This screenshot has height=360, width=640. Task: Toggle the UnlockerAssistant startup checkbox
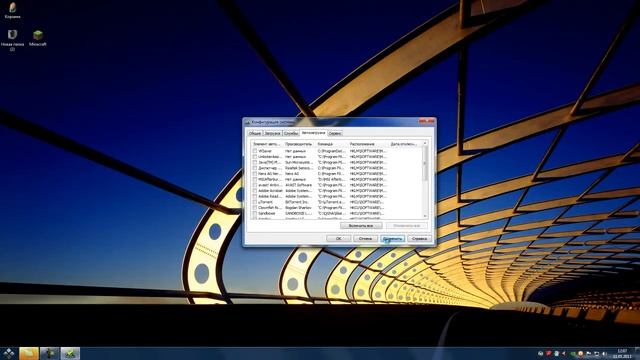[x=255, y=157]
